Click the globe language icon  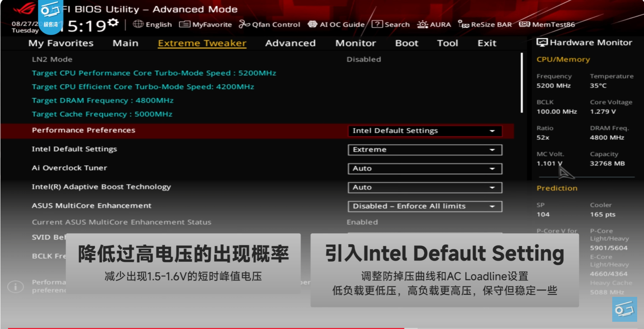click(138, 24)
